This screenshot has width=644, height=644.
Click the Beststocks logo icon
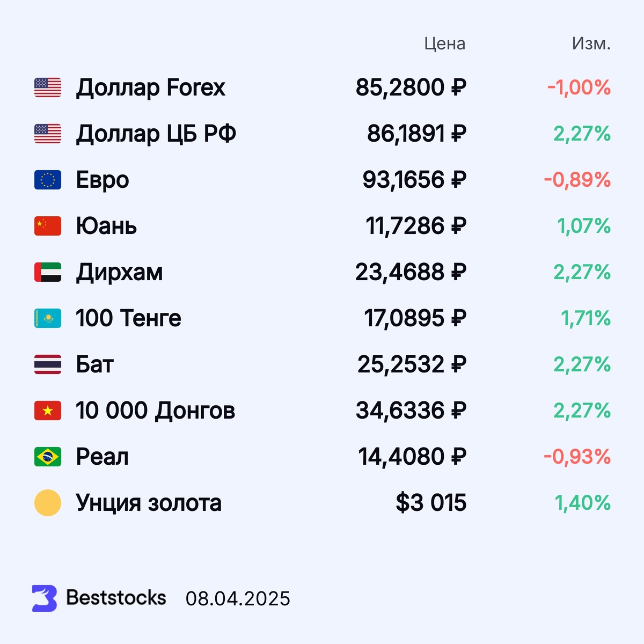pos(45,598)
